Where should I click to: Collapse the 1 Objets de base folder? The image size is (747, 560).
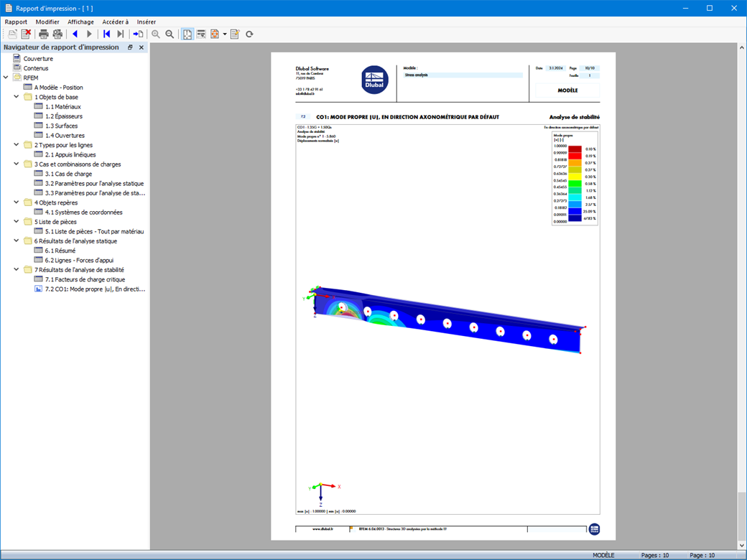17,96
